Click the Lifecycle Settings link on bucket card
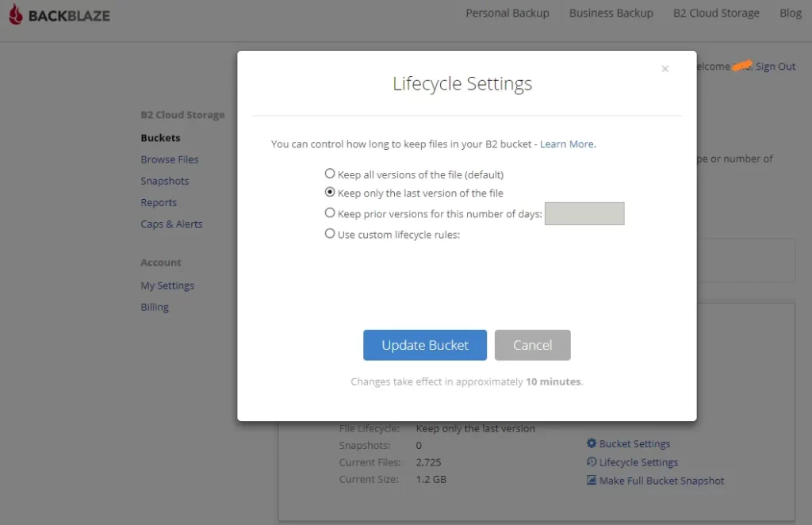This screenshot has width=812, height=525. [638, 462]
